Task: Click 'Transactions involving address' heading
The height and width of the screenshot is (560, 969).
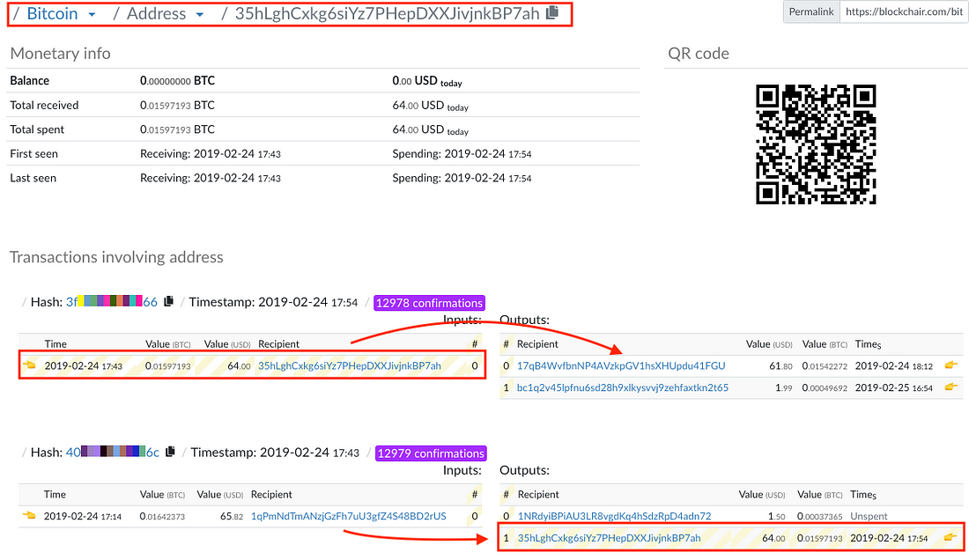Action: pyautogui.click(x=116, y=257)
